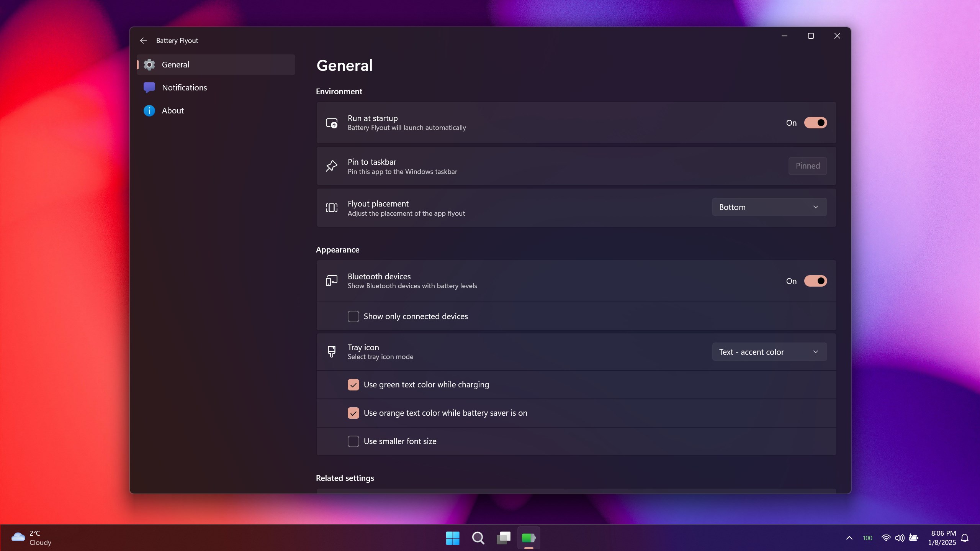This screenshot has width=980, height=551.
Task: Click the Pinned button
Action: (x=807, y=166)
